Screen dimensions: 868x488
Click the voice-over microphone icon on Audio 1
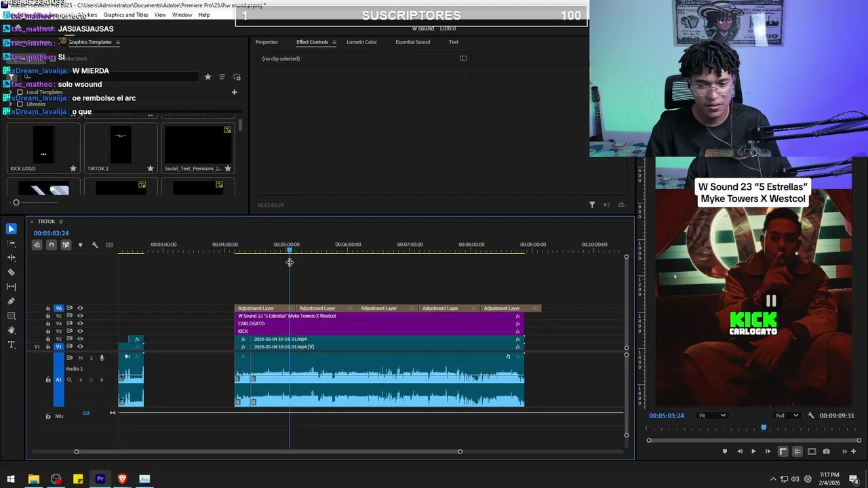coord(102,358)
